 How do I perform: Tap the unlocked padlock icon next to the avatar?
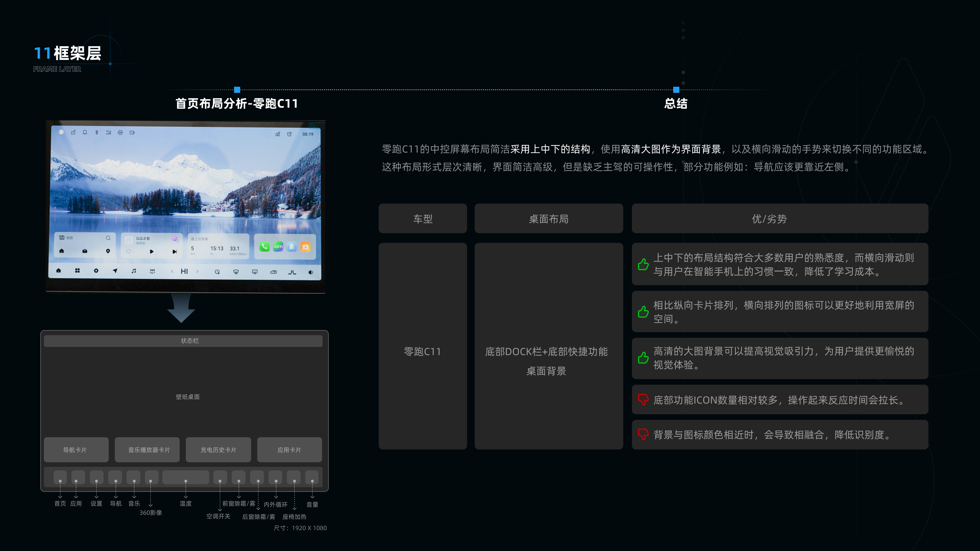(x=73, y=132)
